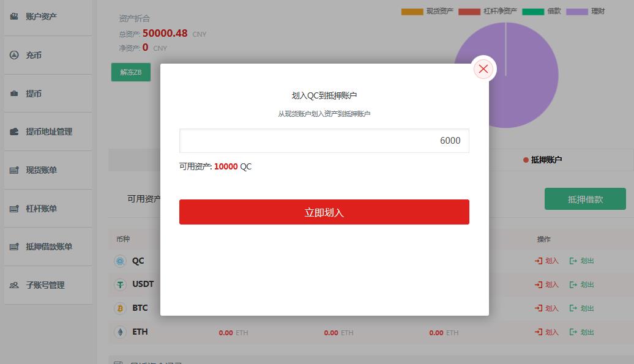This screenshot has height=364, width=634.
Task: Toggle 现货资产 orange legend swatch
Action: pyautogui.click(x=412, y=12)
